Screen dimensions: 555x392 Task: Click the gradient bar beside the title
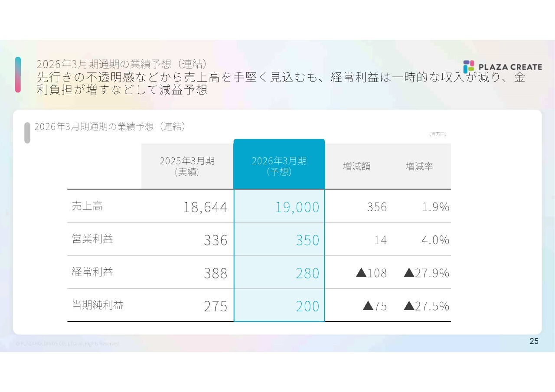18,75
